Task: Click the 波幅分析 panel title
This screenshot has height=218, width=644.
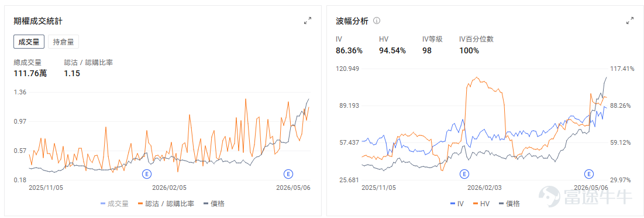Action: (352, 21)
